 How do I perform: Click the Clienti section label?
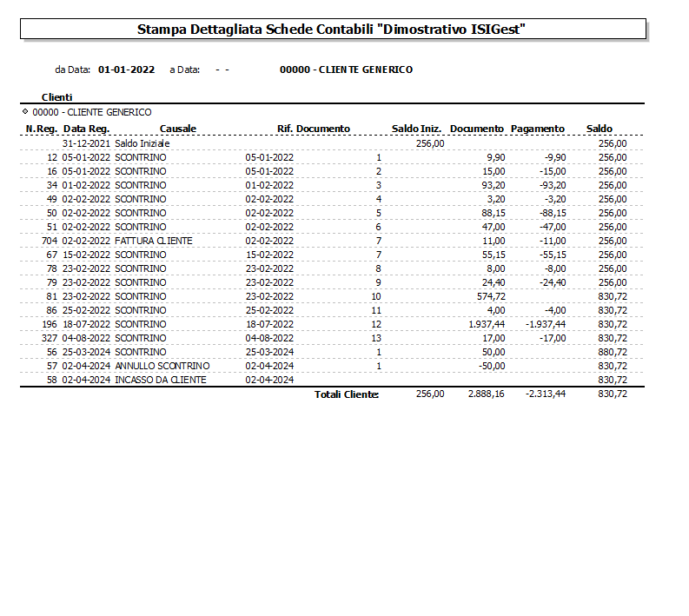56,97
